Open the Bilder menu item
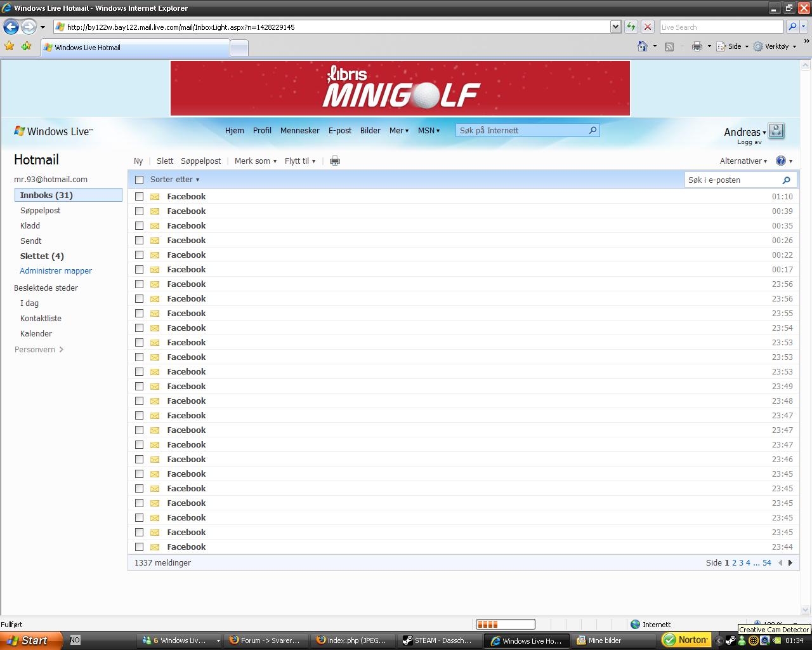The image size is (812, 650). [x=370, y=131]
